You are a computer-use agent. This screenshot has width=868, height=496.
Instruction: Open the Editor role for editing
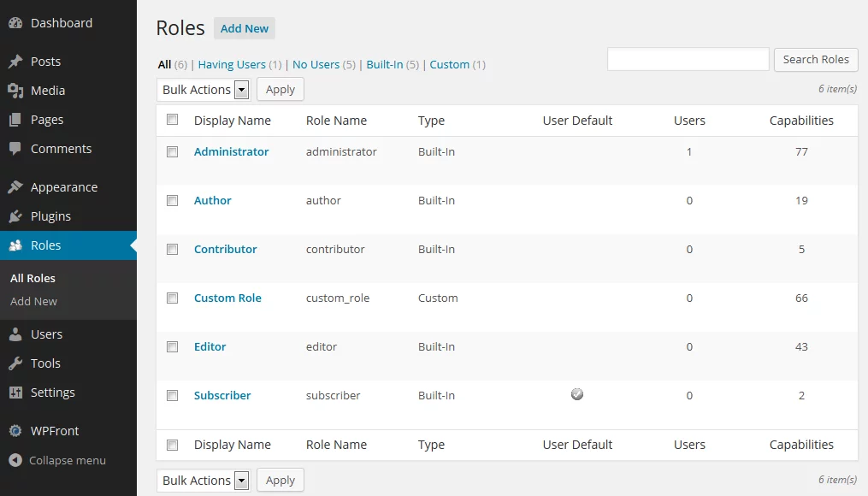210,346
